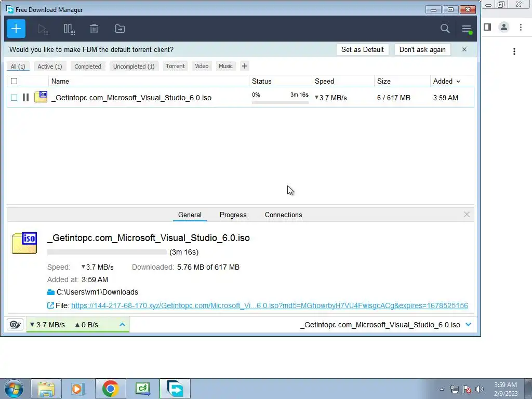Switch to Connections details tab

tap(283, 215)
